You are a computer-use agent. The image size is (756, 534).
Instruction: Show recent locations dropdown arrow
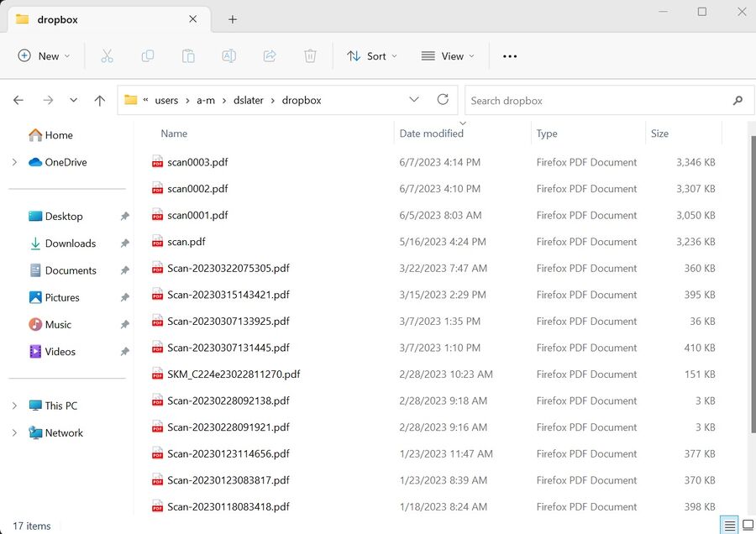tap(73, 100)
